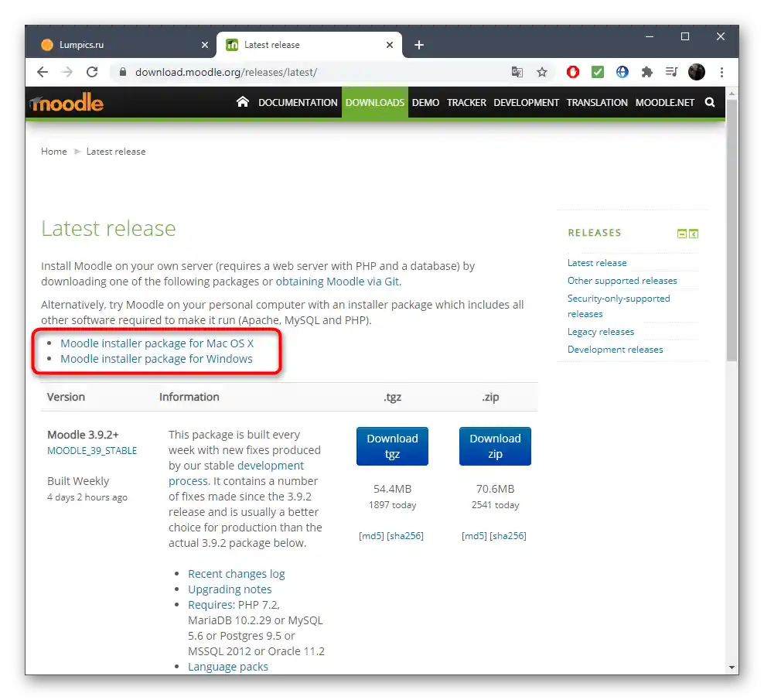Switch to the Lumpics.ru tab
Viewport: 764px width, 700px height.
point(121,45)
